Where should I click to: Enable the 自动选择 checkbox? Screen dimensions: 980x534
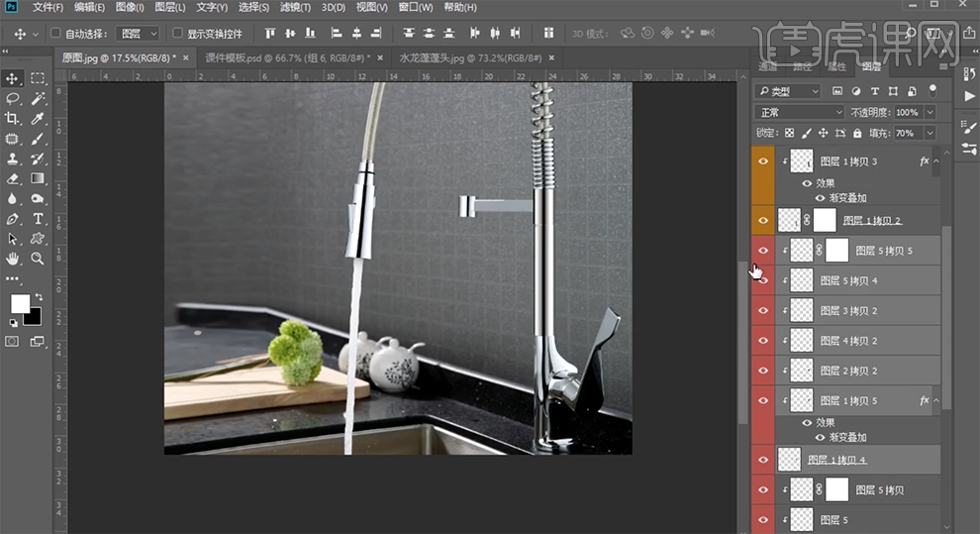pyautogui.click(x=55, y=33)
